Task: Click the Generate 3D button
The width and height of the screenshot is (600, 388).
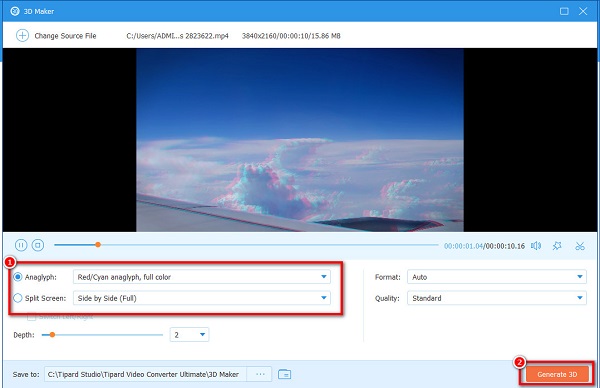Action: tap(557, 374)
